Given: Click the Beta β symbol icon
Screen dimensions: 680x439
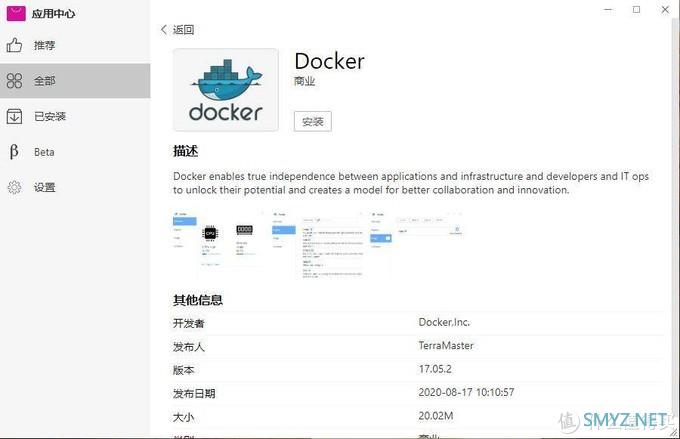Looking at the screenshot, I should (14, 152).
